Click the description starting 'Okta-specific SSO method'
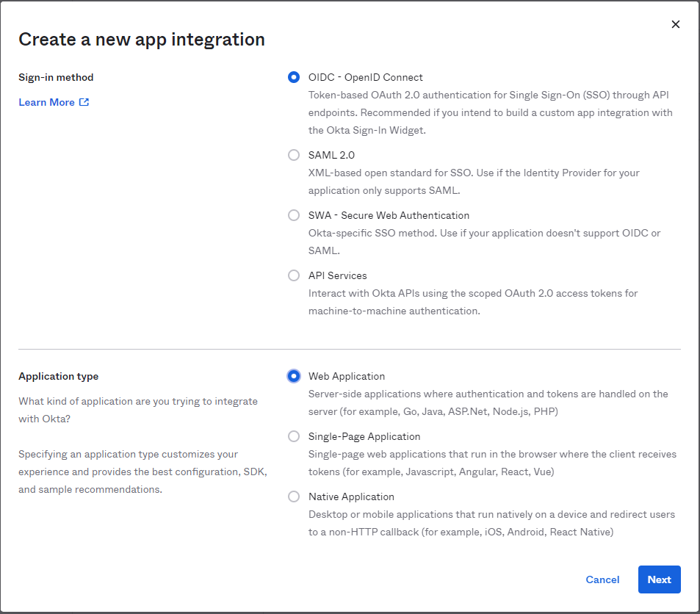 [484, 242]
